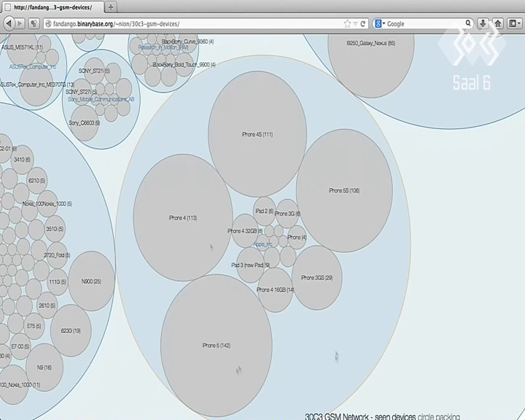Viewport: 525px width, 420px height.
Task: Click the magnifier search icon
Action: 468,23
